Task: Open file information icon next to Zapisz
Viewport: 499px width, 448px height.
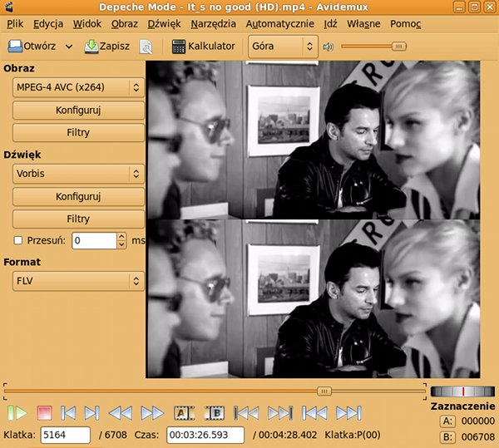Action: tap(146, 47)
